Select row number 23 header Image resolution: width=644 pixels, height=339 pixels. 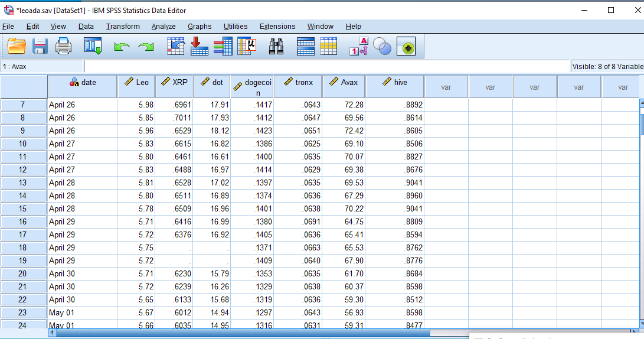click(x=24, y=312)
